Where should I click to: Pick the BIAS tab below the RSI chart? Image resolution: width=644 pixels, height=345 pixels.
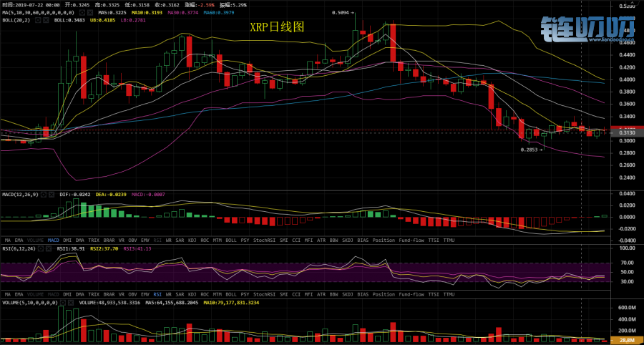click(363, 294)
